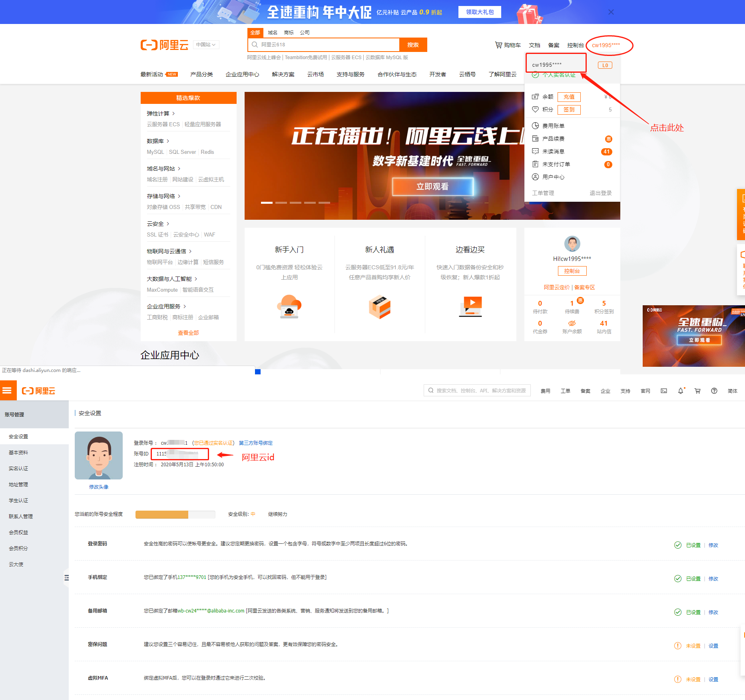The width and height of the screenshot is (745, 700).
Task: Open the Cloud Shell terminal icon
Action: 664,391
